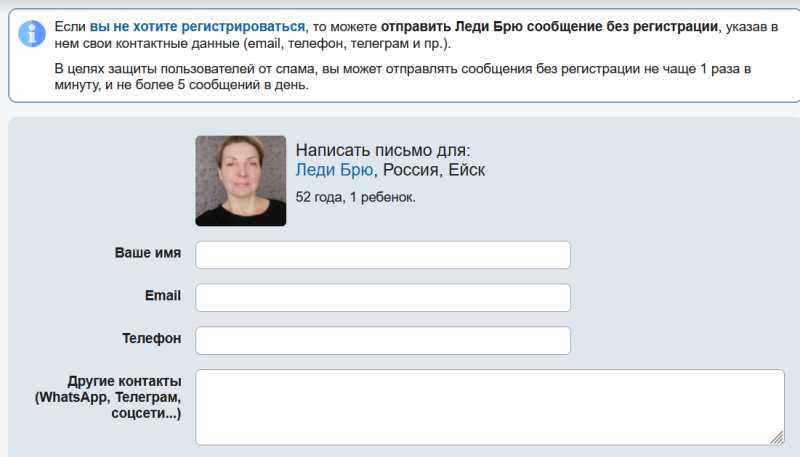Viewport: 800px width, 457px height.
Task: Click the "Другие контакты" textarea
Action: click(488, 407)
